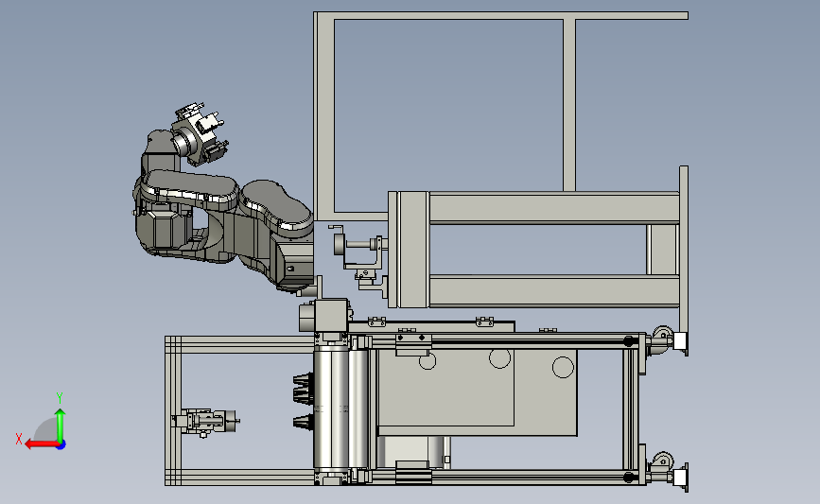
Task: Click the blue Z axis dot on triad
Action: [61, 445]
